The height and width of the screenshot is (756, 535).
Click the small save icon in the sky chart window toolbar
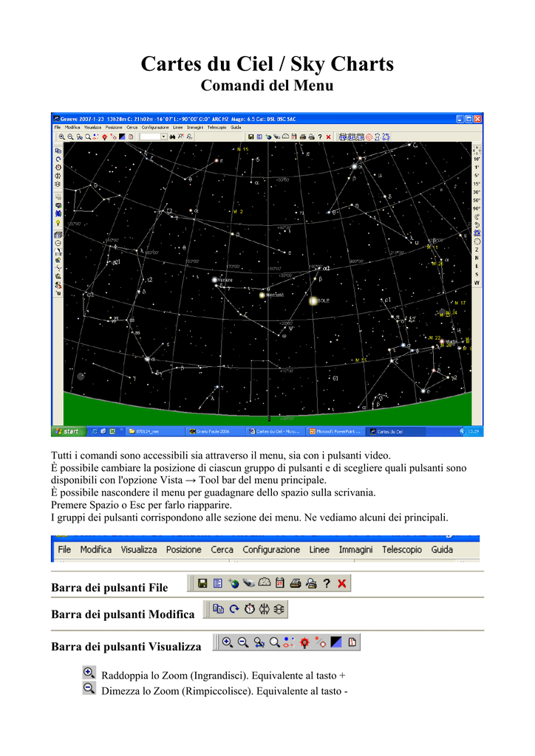click(251, 137)
